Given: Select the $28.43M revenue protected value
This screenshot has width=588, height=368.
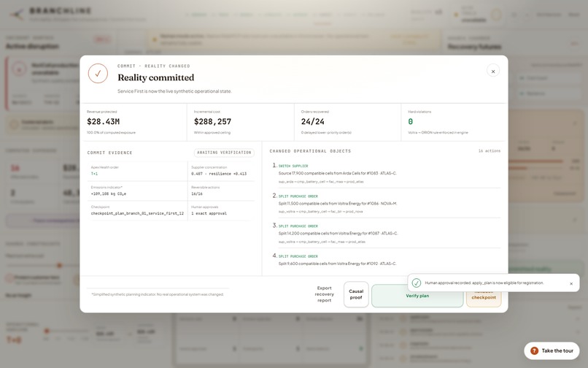Looking at the screenshot, I should (103, 122).
